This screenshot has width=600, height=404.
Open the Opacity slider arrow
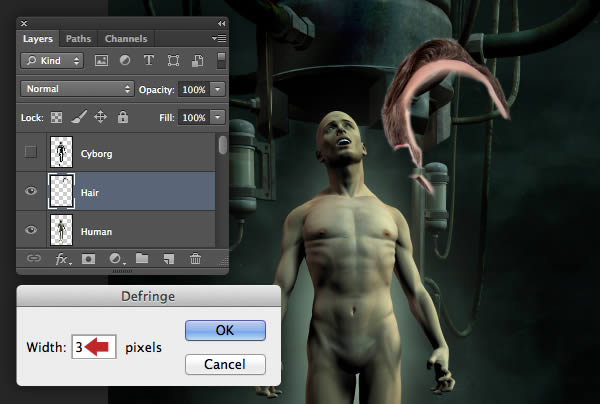218,90
